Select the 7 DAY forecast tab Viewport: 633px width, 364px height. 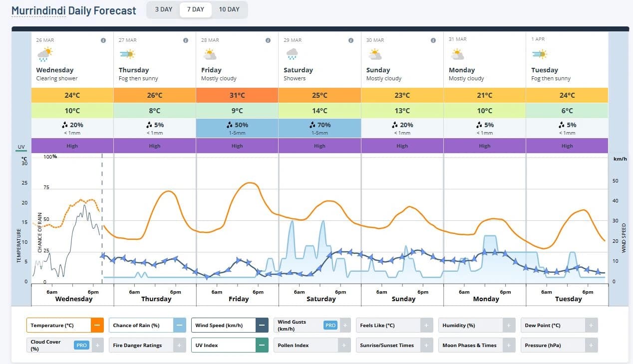195,9
